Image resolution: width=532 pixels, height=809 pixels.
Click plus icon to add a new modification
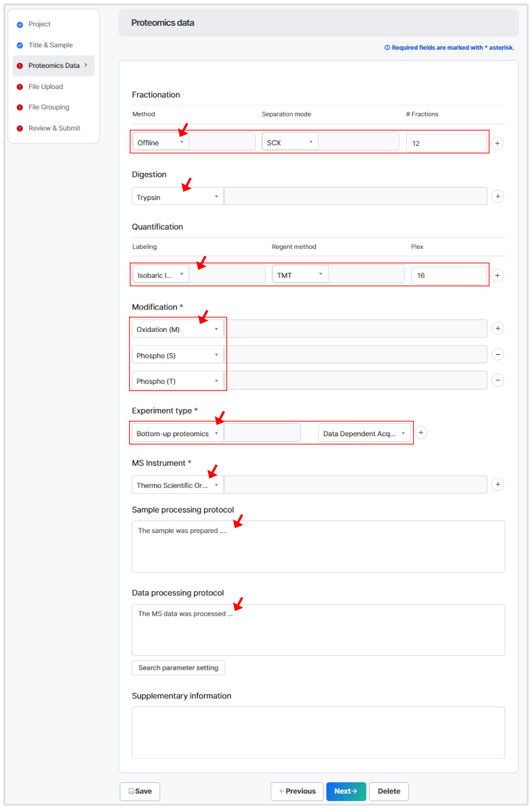pos(498,328)
